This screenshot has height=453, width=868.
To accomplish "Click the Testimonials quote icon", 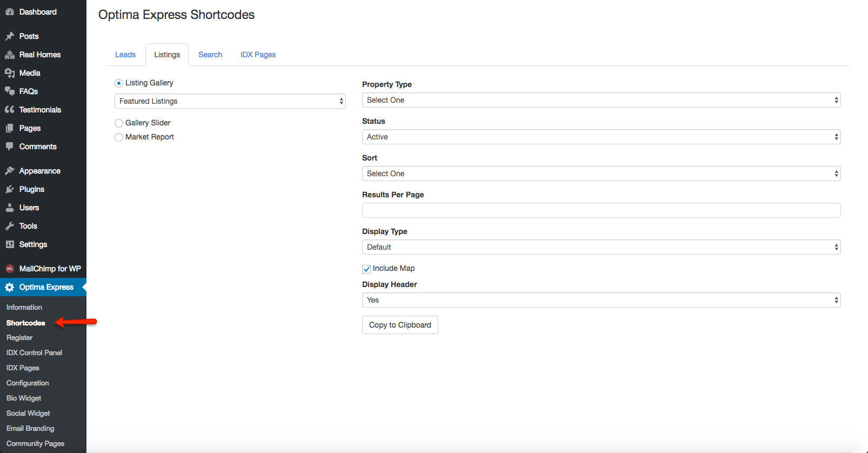I will 10,110.
